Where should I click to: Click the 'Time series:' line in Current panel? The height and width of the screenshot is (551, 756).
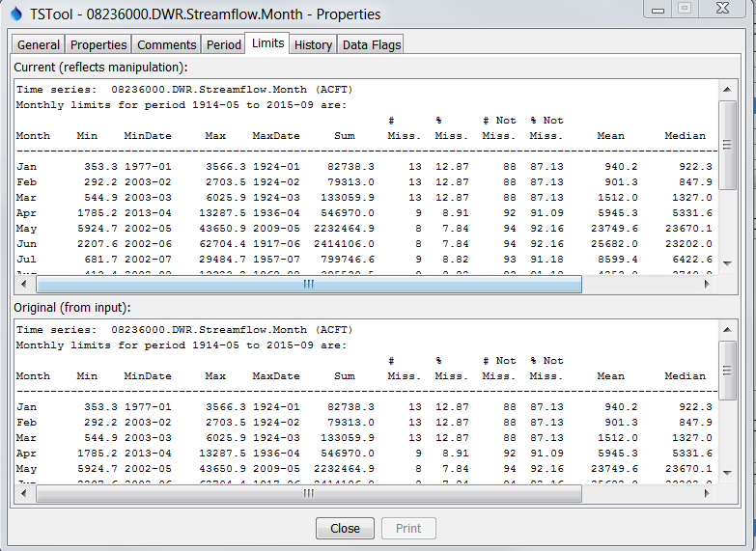[x=184, y=90]
